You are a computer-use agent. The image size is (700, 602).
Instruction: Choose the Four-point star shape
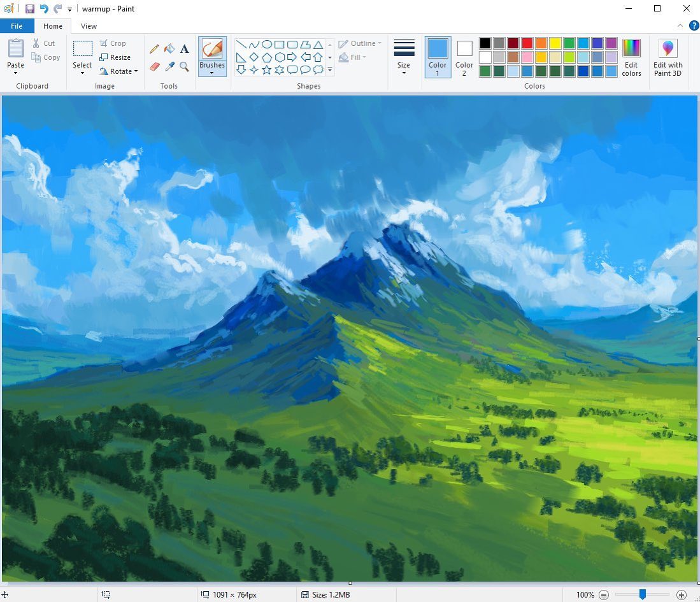pyautogui.click(x=254, y=69)
